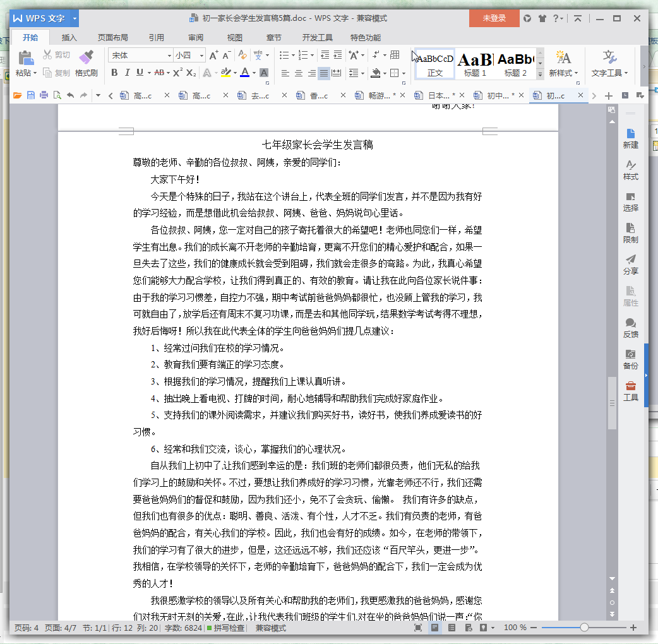Viewport: 658px width, 644px height.
Task: Click the 100 % zoom percentage in status bar
Action: coord(515,628)
